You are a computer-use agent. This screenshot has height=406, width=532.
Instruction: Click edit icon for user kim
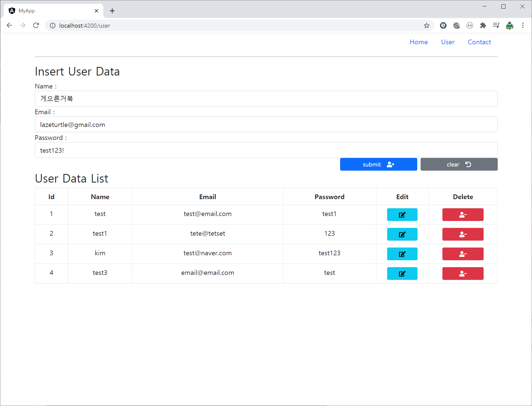click(x=402, y=254)
